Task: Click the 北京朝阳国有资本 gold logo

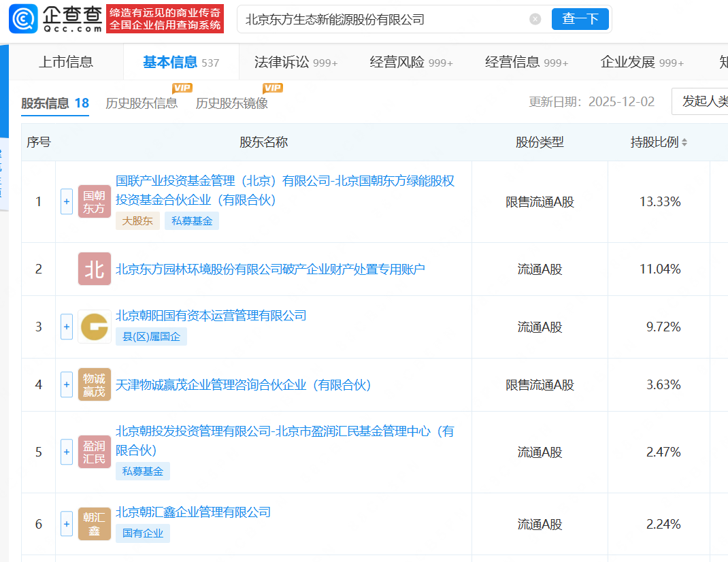Action: pyautogui.click(x=94, y=327)
